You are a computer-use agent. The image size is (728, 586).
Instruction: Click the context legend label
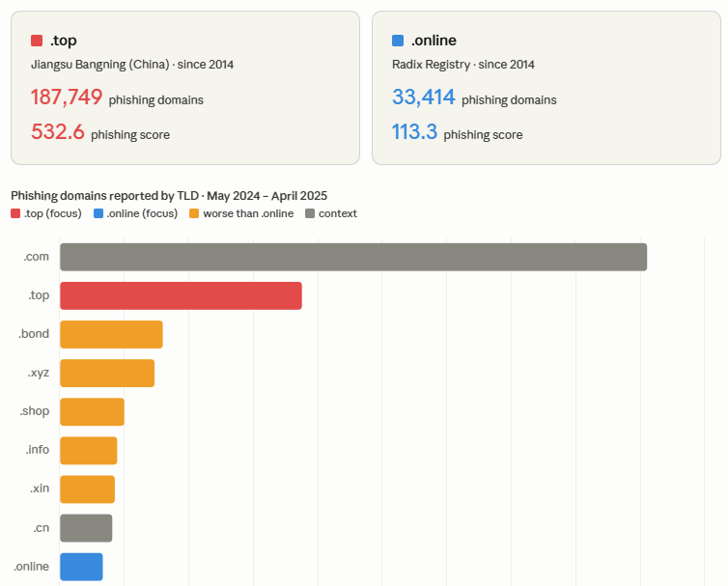pos(338,213)
